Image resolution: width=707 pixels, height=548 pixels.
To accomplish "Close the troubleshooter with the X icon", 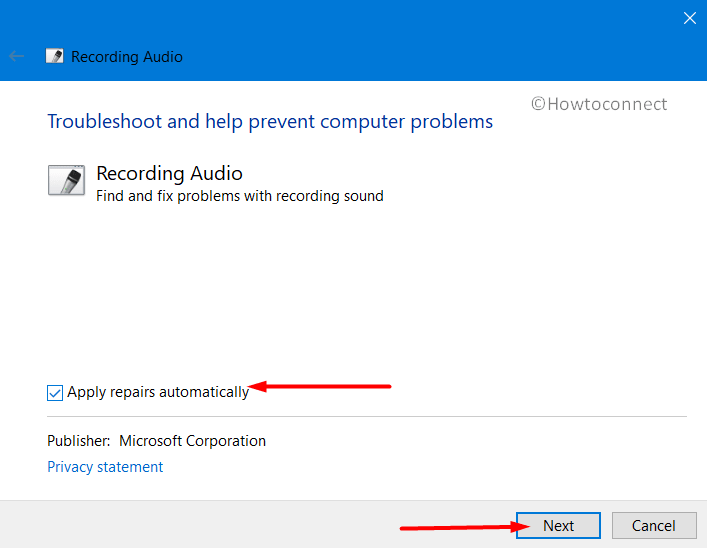I will tap(689, 18).
